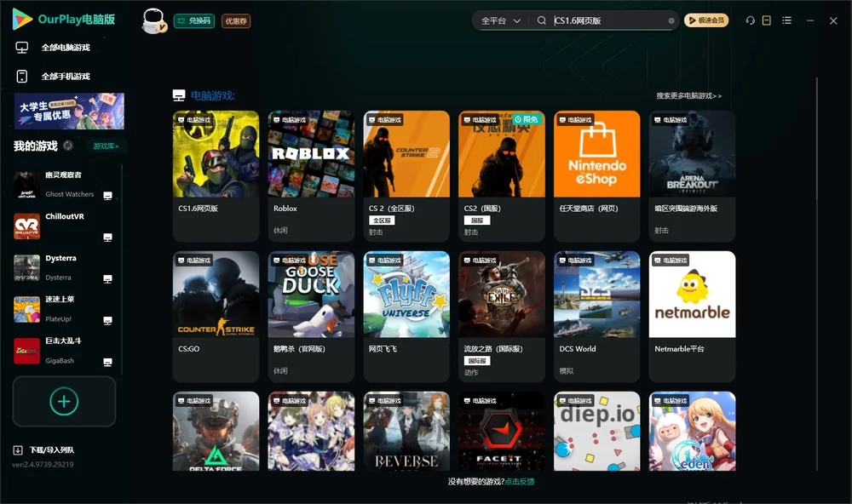Expand the 全平台 platform dropdown
852x504 pixels.
500,20
